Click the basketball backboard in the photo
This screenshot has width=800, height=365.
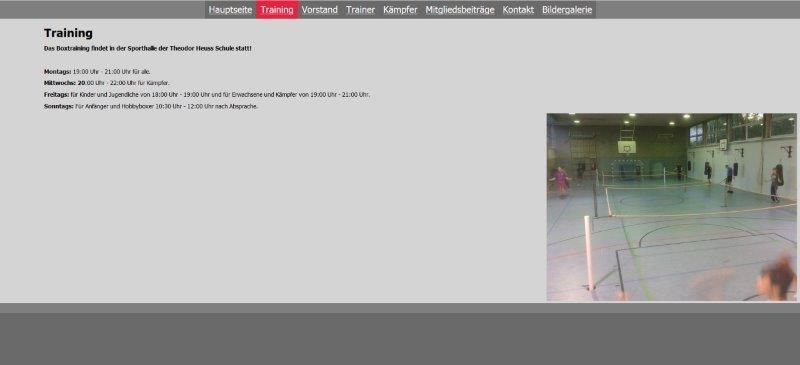(x=627, y=148)
